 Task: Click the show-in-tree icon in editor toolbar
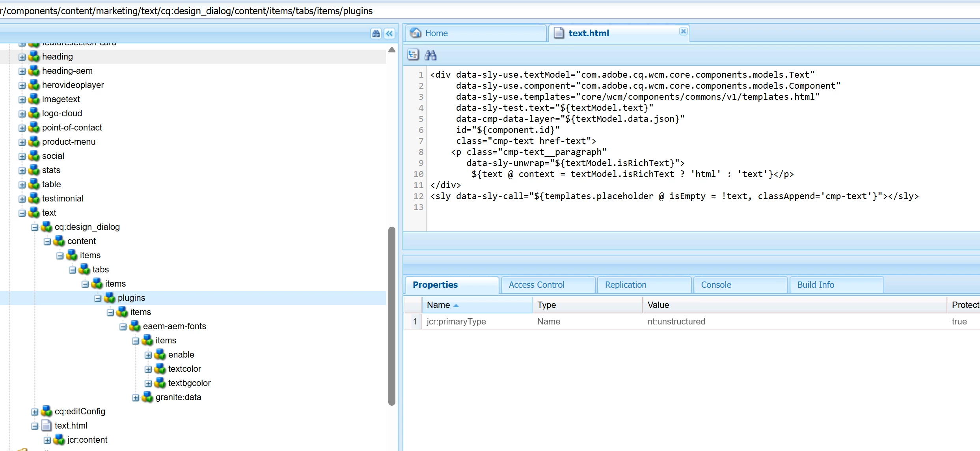(413, 55)
